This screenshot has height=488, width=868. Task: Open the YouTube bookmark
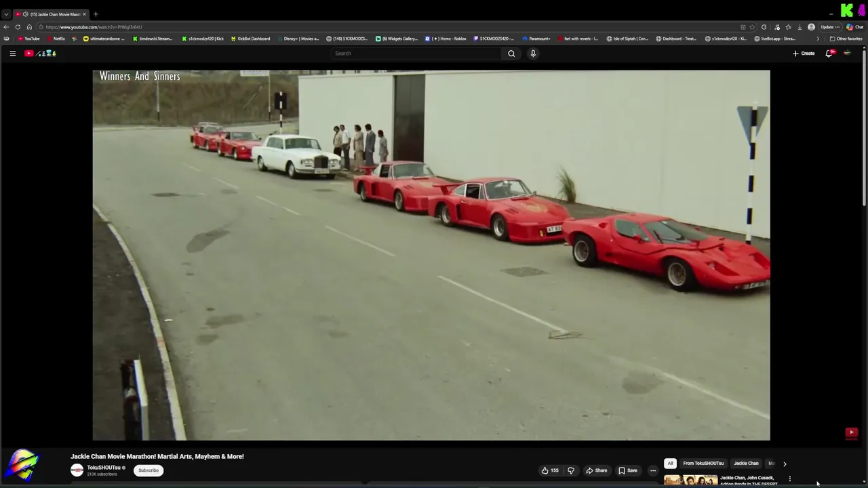point(28,39)
